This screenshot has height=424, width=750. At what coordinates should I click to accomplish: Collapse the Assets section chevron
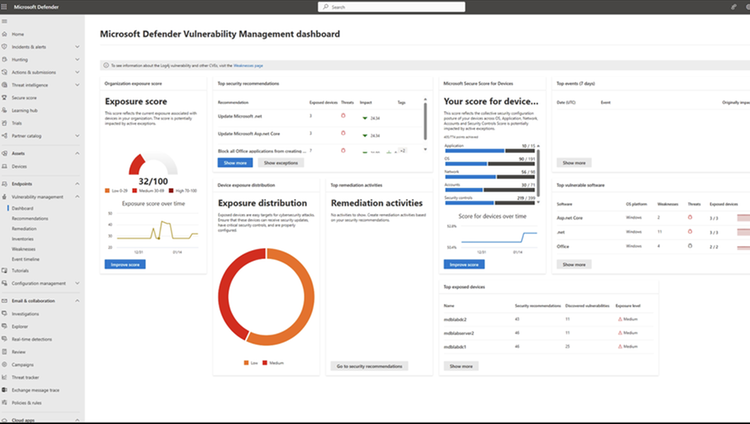[x=77, y=154]
